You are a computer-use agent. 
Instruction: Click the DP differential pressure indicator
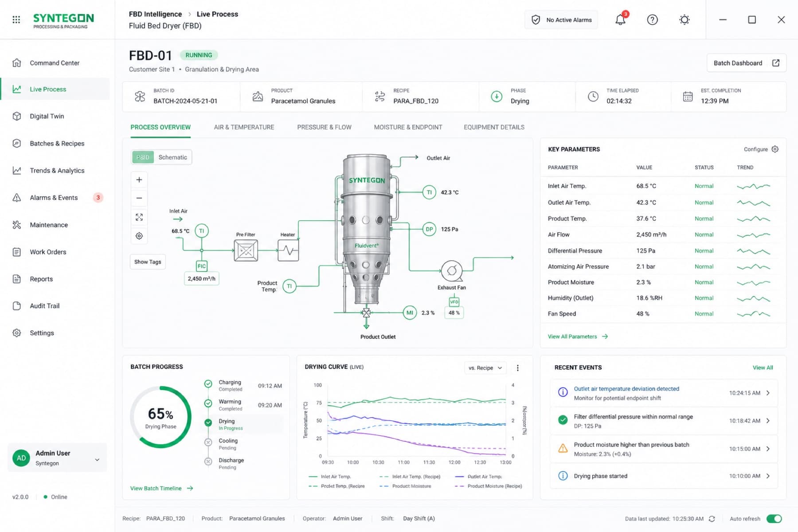pos(429,229)
